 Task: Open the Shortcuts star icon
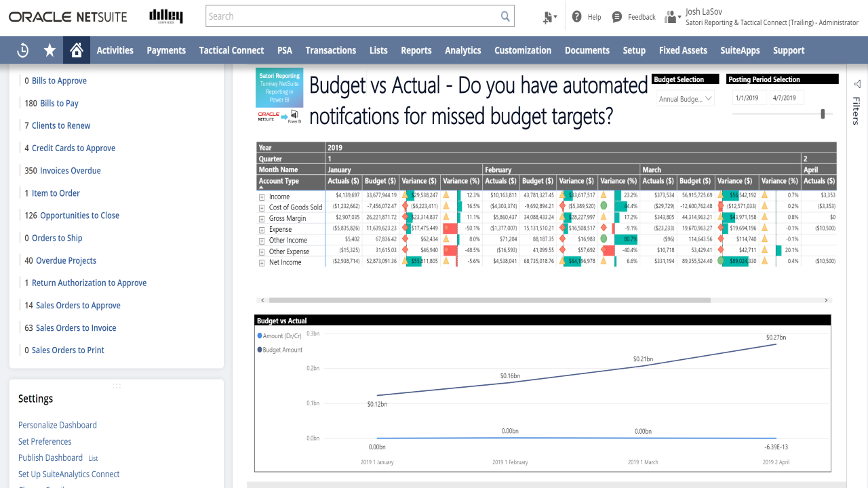[x=50, y=50]
